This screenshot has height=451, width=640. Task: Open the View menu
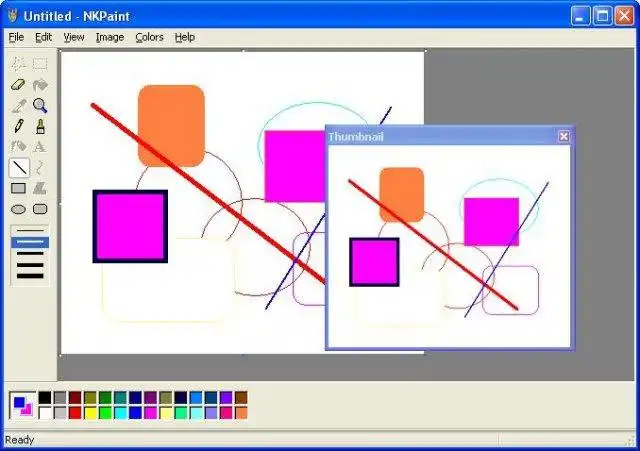(73, 37)
